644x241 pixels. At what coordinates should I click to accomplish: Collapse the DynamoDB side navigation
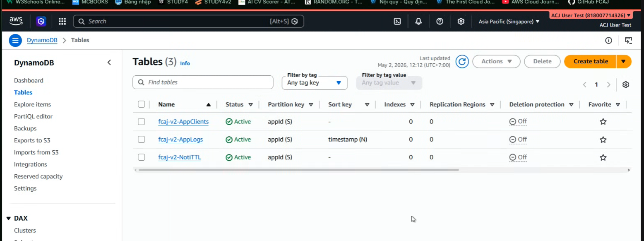click(109, 63)
